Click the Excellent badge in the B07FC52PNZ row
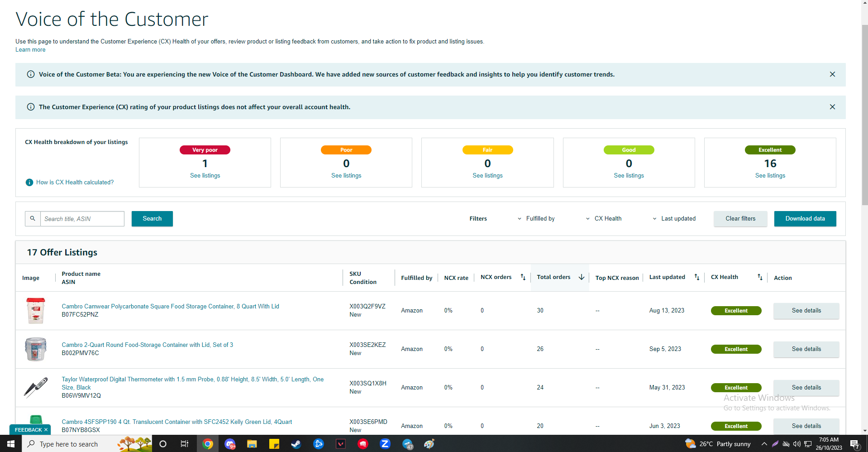868x452 pixels. tap(736, 311)
